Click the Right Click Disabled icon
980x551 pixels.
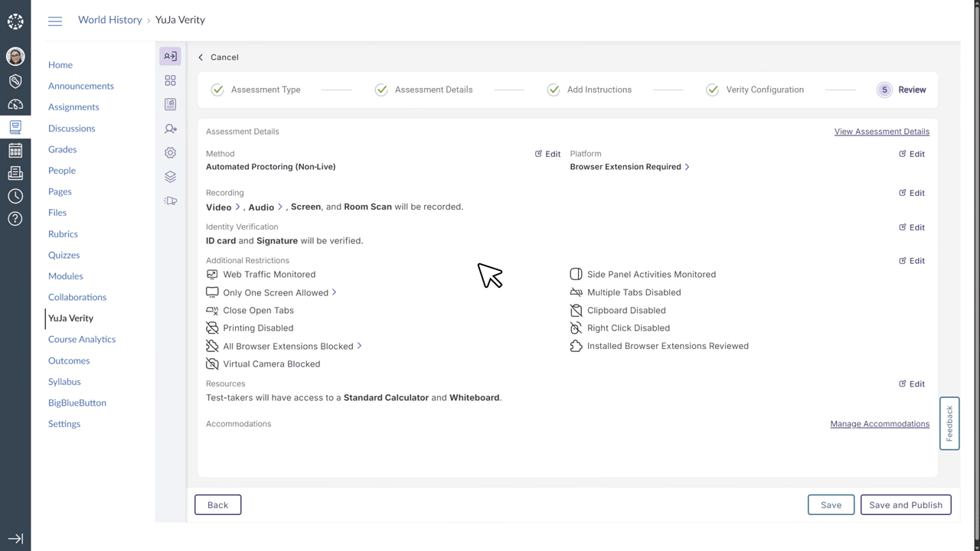pyautogui.click(x=576, y=328)
